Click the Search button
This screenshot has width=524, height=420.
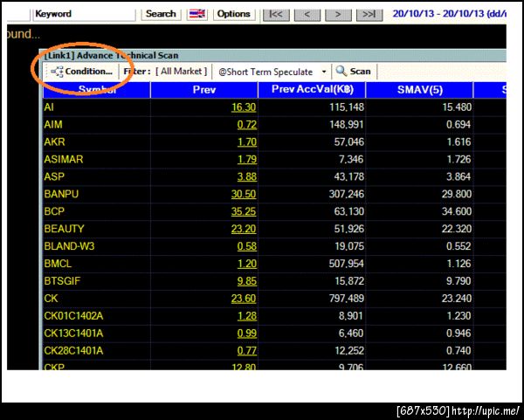161,14
